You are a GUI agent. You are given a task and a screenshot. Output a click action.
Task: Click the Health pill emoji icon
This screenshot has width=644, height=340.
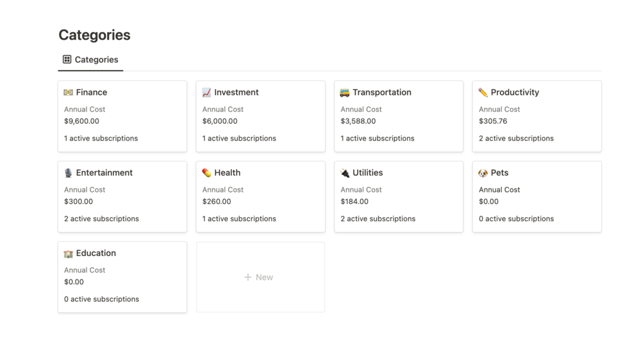[206, 173]
